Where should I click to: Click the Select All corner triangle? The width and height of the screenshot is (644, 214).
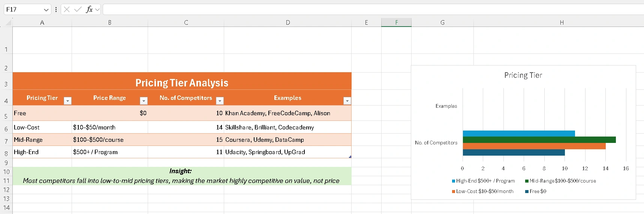coord(8,23)
